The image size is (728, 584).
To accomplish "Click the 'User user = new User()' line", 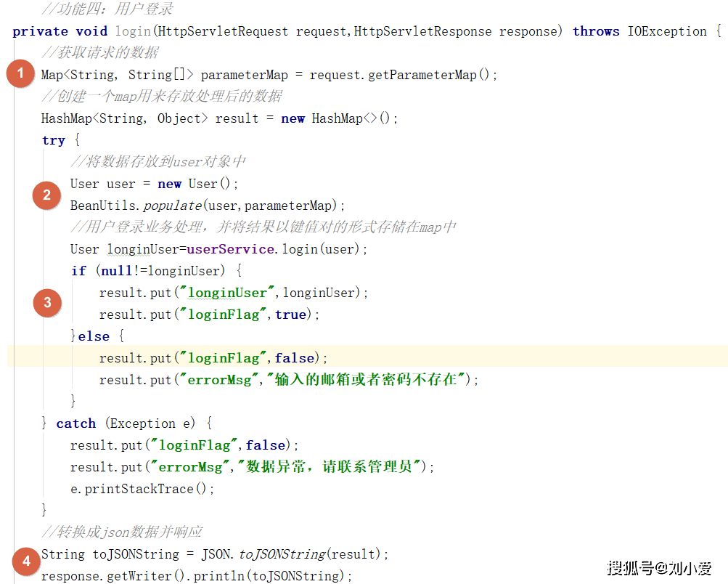I will tap(154, 184).
